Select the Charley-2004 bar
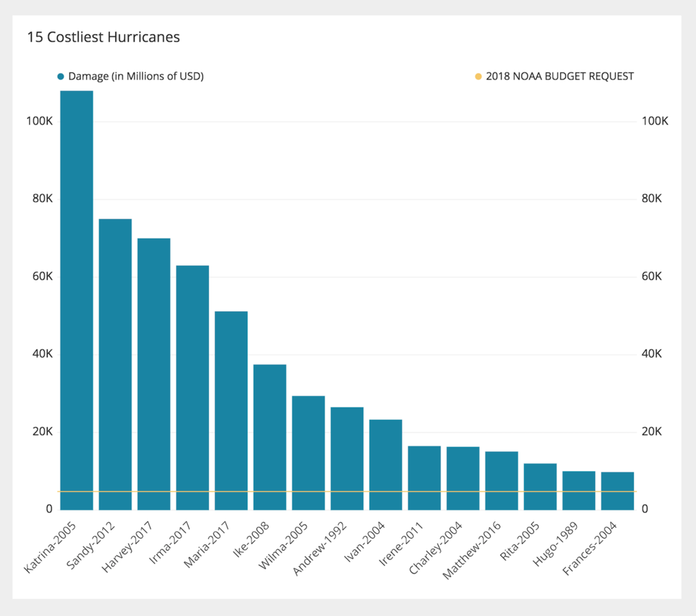This screenshot has height=616, width=696. pyautogui.click(x=463, y=478)
